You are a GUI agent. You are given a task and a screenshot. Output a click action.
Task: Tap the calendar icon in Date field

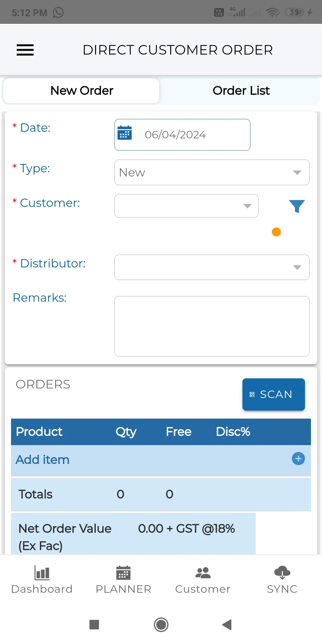point(125,133)
